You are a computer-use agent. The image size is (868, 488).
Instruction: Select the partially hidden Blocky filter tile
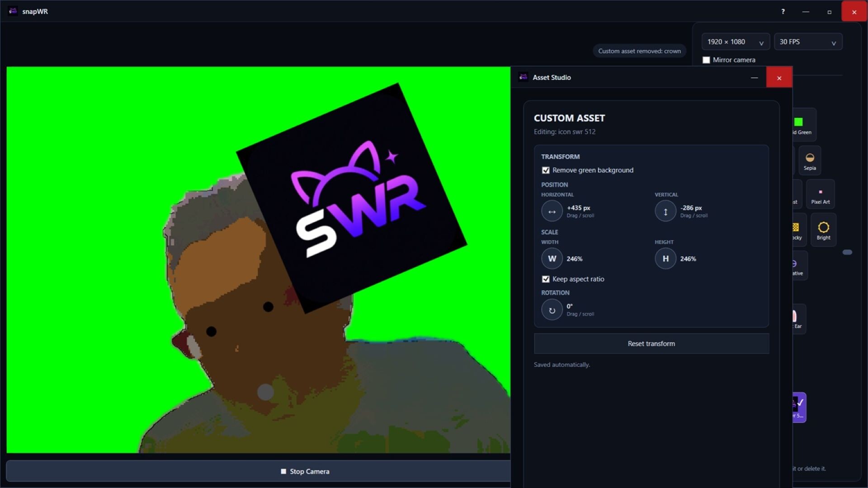(x=799, y=230)
